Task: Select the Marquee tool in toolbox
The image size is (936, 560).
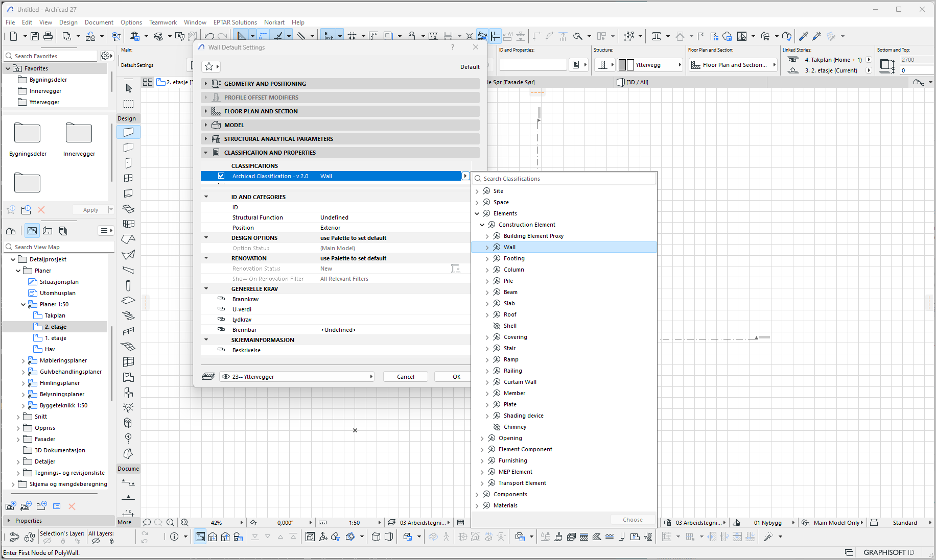Action: [x=128, y=104]
